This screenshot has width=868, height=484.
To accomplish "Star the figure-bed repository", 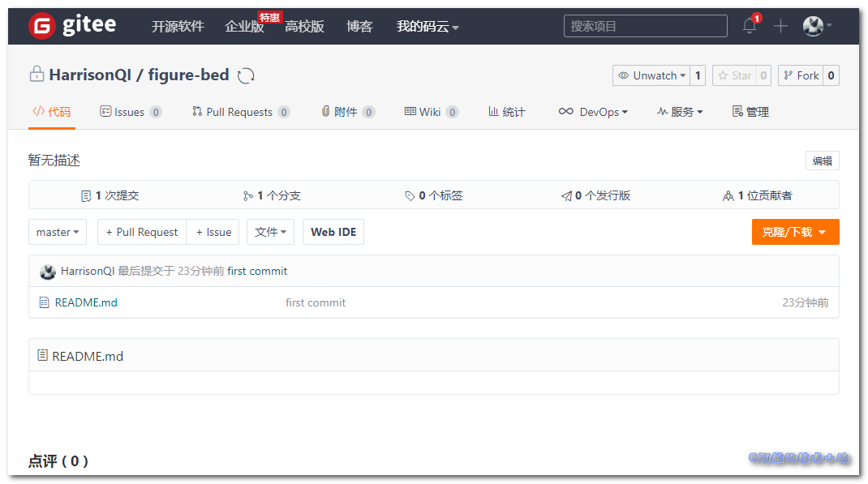I will [734, 75].
